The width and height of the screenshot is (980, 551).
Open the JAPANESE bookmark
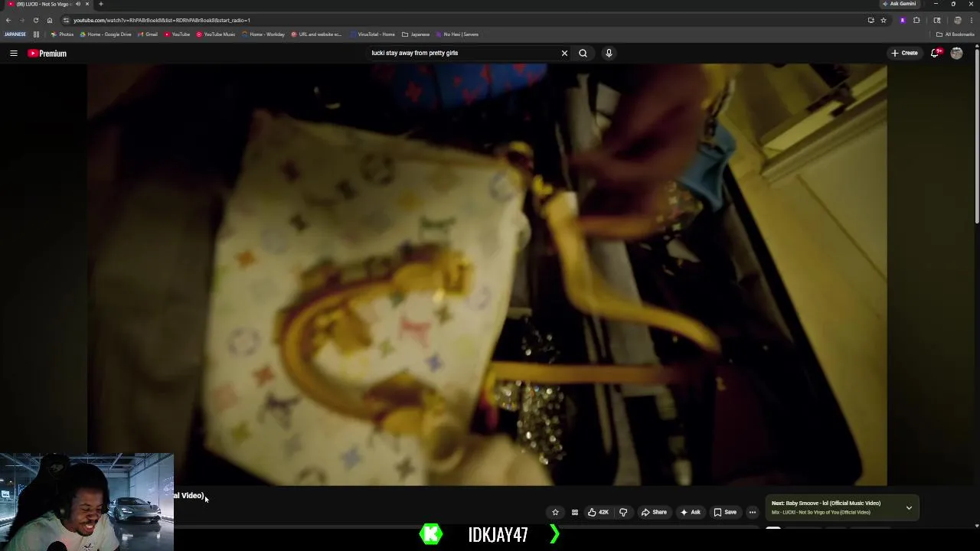coord(15,34)
